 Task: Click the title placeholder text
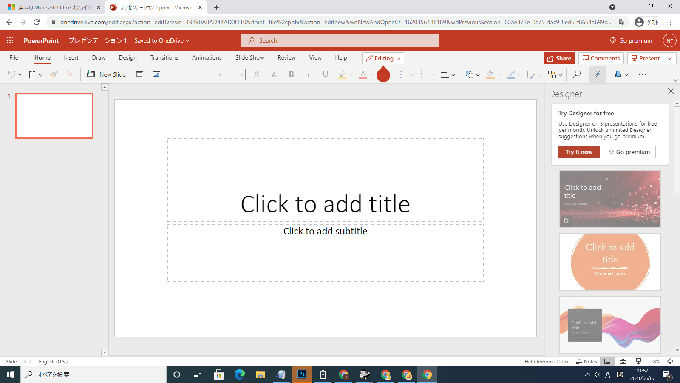(325, 204)
